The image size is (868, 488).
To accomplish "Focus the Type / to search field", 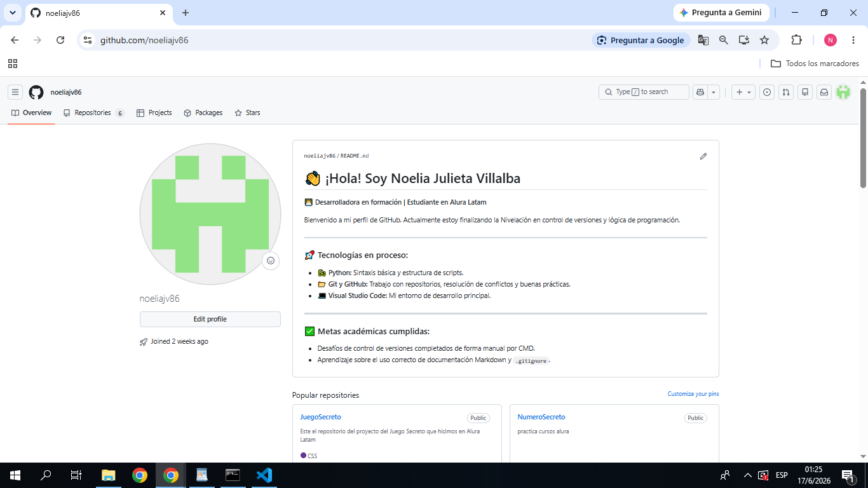I will pos(644,92).
